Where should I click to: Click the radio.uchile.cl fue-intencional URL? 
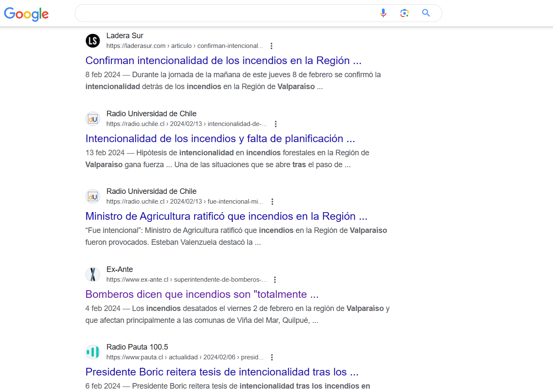(x=185, y=202)
